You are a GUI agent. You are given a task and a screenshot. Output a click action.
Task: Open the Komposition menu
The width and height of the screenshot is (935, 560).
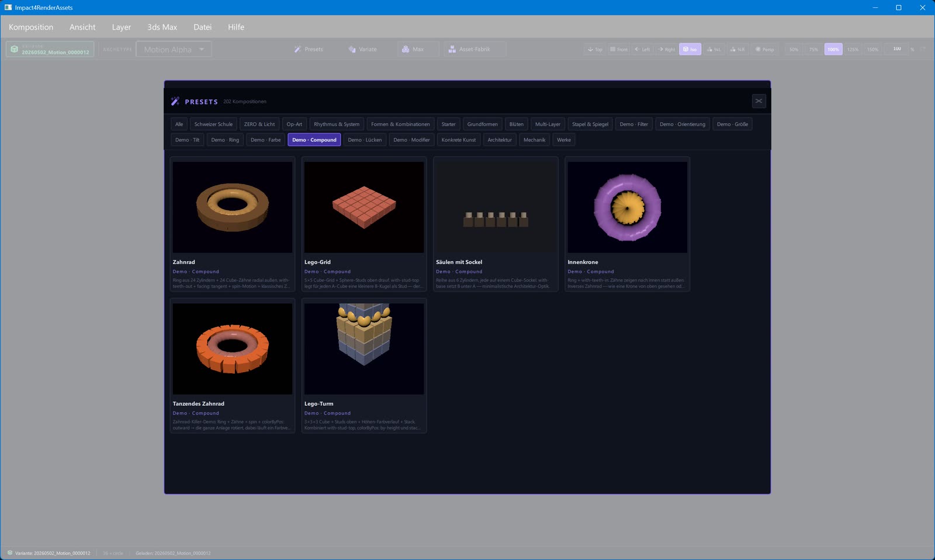(x=31, y=27)
